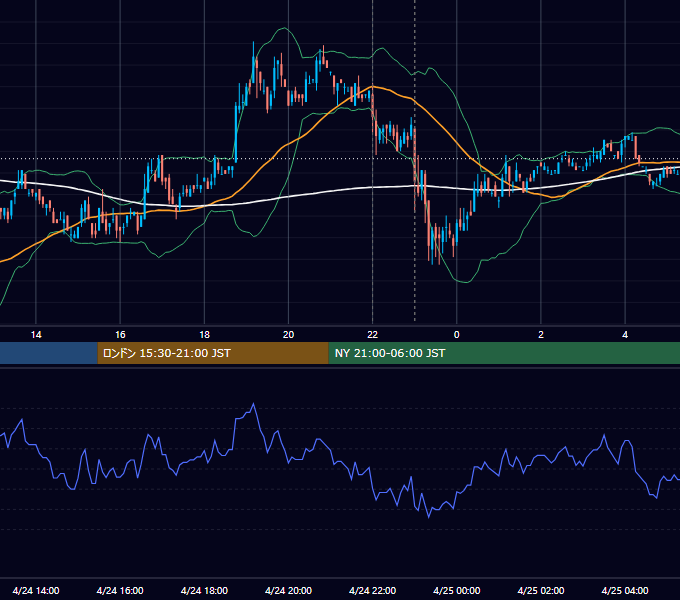Click the 0 hour axis label

tap(457, 335)
